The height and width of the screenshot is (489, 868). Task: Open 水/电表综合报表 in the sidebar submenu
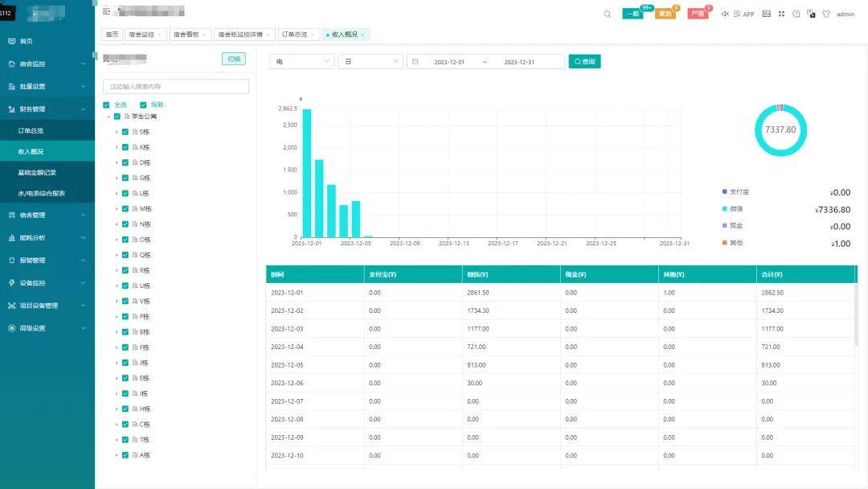coord(42,193)
